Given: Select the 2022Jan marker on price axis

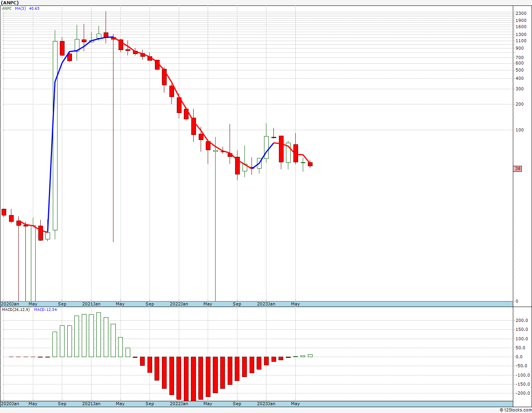Looking at the screenshot, I should [179, 304].
